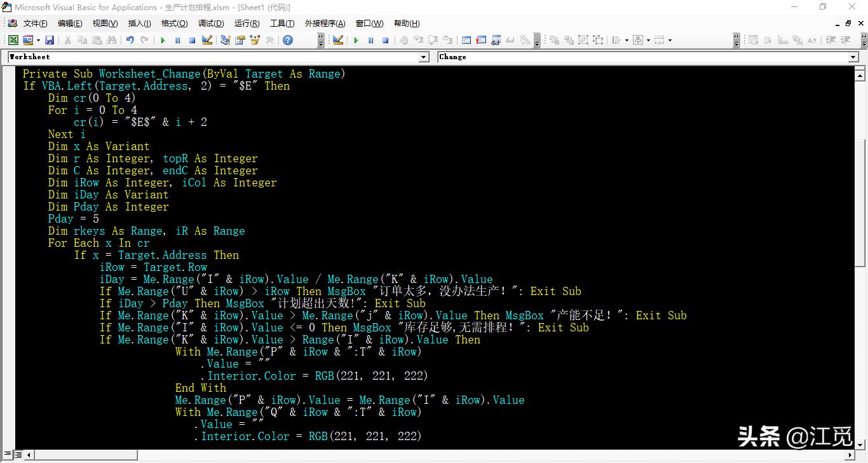Expand the Change procedure dropdown
The height and width of the screenshot is (463, 868).
point(853,57)
